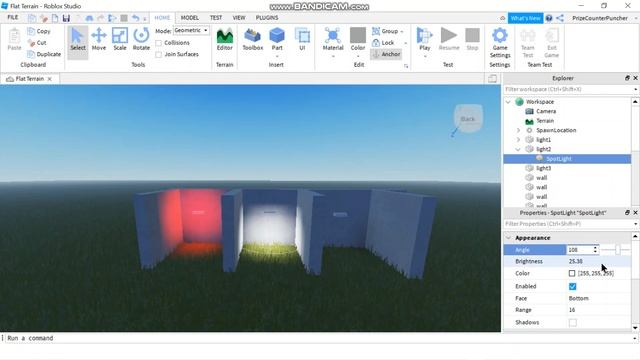Activate the Select tool
The image size is (640, 360).
click(78, 40)
